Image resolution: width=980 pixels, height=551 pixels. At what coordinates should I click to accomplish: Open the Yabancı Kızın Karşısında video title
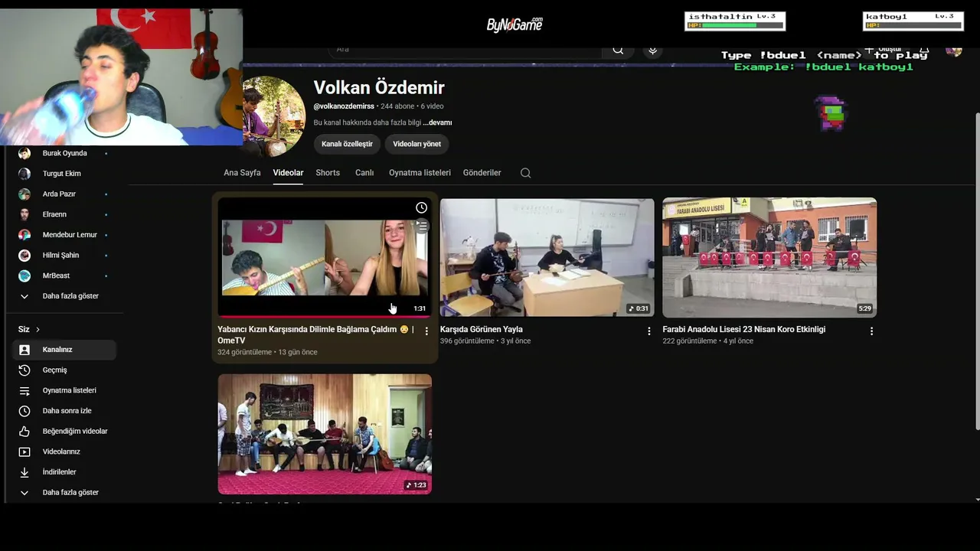click(x=315, y=334)
